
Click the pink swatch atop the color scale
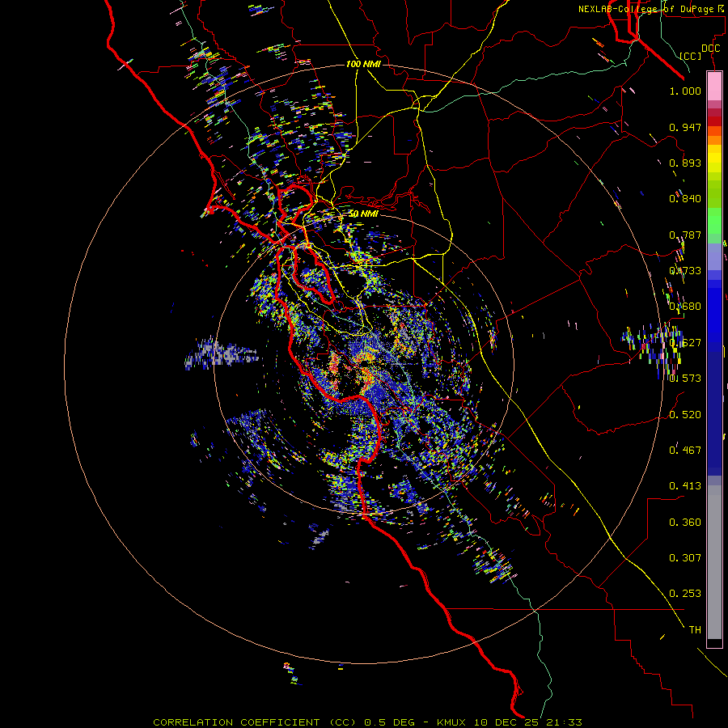tap(714, 87)
